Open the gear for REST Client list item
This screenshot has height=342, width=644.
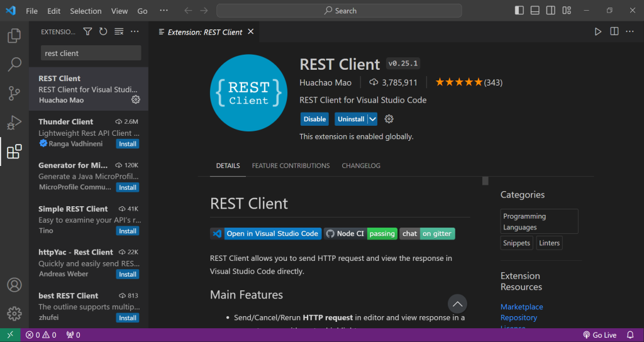click(x=136, y=99)
